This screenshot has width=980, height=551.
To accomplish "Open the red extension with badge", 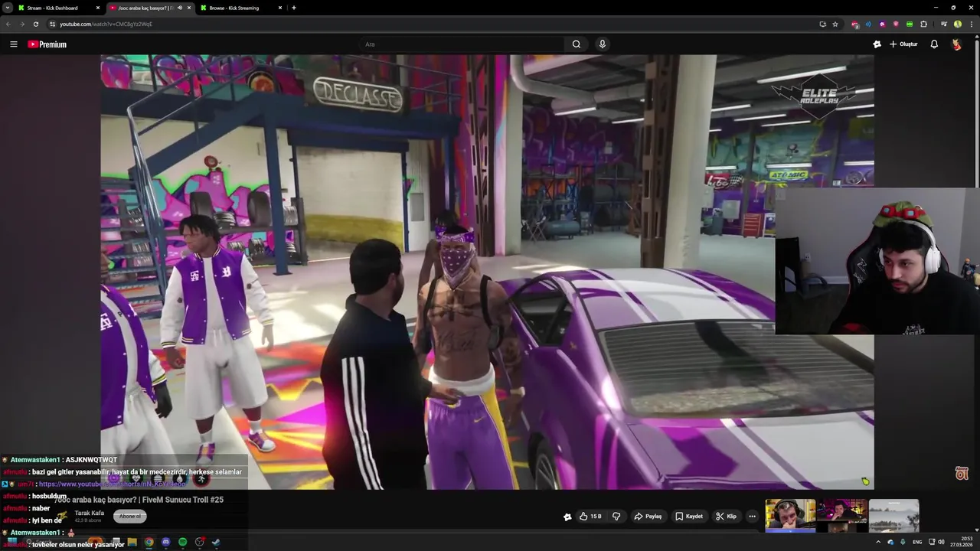I will 855,24.
